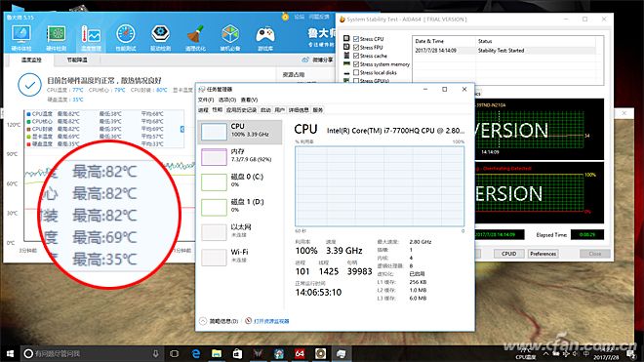The width and height of the screenshot is (644, 362).
Task: Open the 打开资源监视器 link
Action: tap(271, 321)
